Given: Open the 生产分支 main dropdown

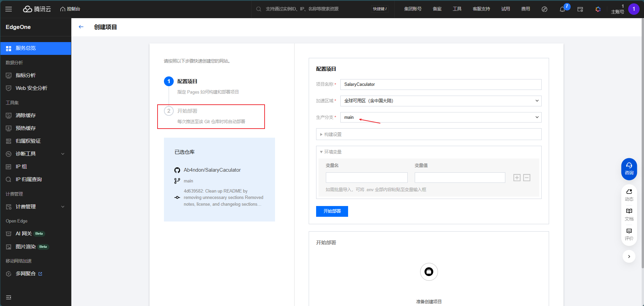Looking at the screenshot, I should 440,117.
